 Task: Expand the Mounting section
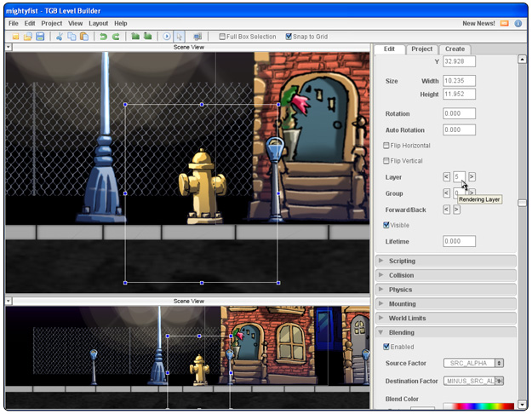pyautogui.click(x=446, y=303)
